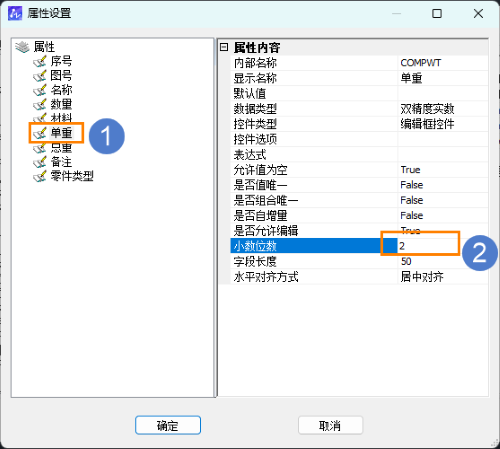This screenshot has height=449, width=500.
Task: Confirm with the 确定 button
Action: click(168, 425)
